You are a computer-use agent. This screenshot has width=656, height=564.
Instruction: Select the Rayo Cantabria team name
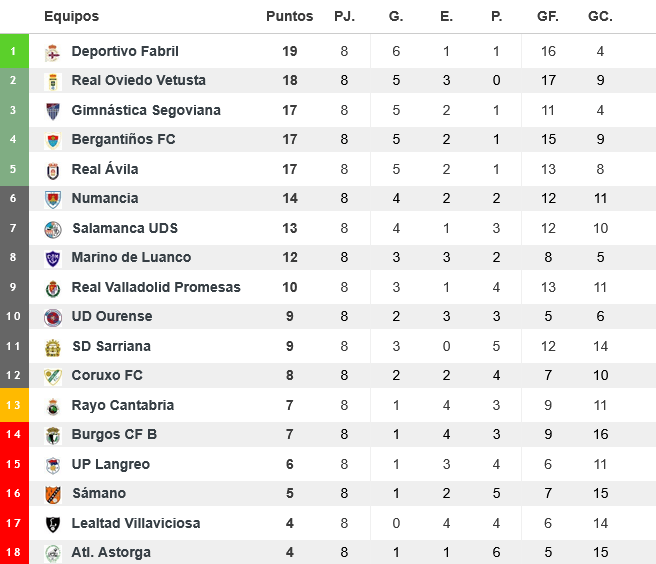point(122,405)
